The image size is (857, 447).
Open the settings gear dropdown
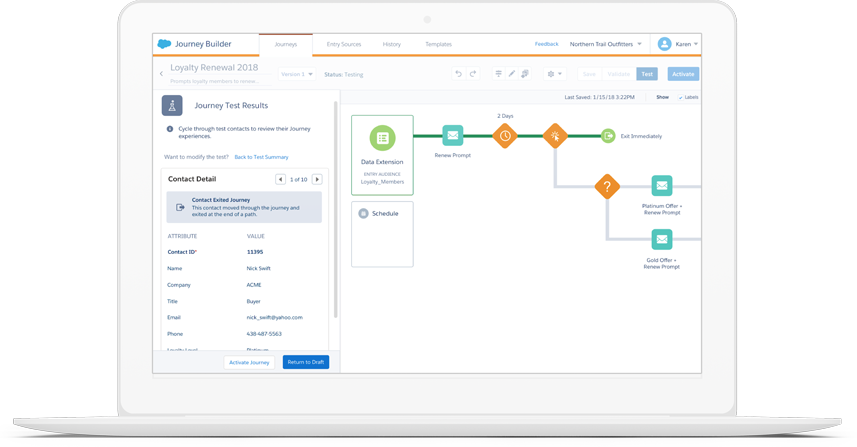(554, 74)
